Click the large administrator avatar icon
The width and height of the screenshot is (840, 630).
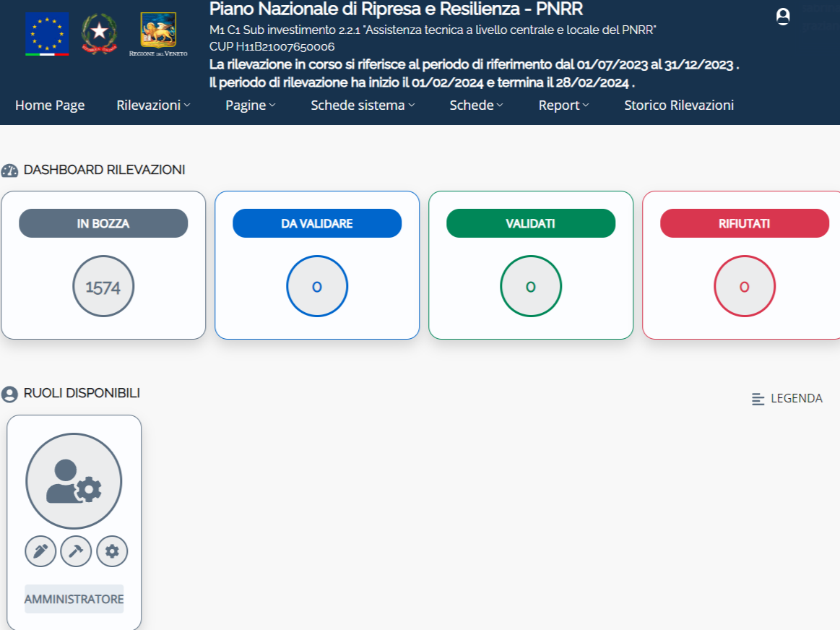tap(74, 481)
